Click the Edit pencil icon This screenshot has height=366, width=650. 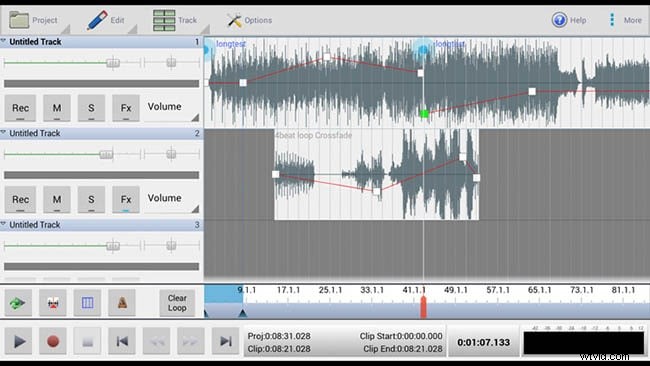tap(97, 20)
